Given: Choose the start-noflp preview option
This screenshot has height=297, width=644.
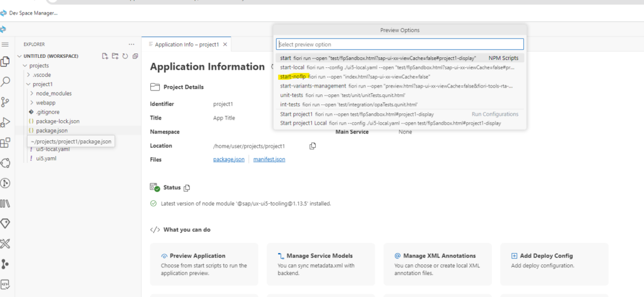Looking at the screenshot, I should tap(400, 77).
